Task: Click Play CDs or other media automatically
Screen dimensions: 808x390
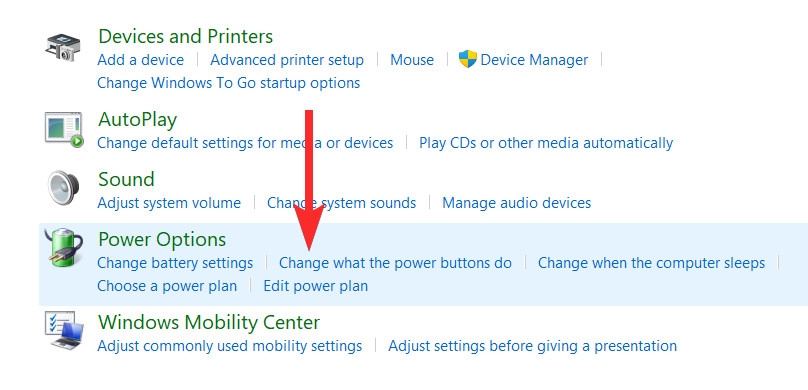Action: 546,143
